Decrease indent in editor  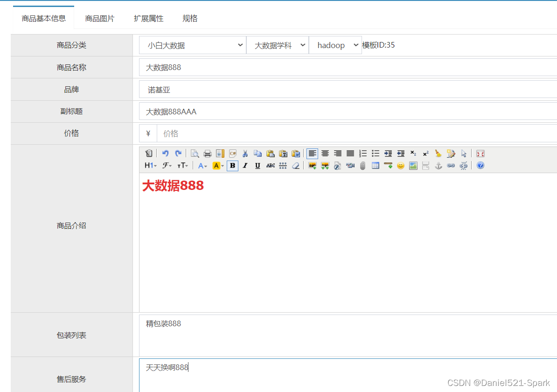[401, 153]
